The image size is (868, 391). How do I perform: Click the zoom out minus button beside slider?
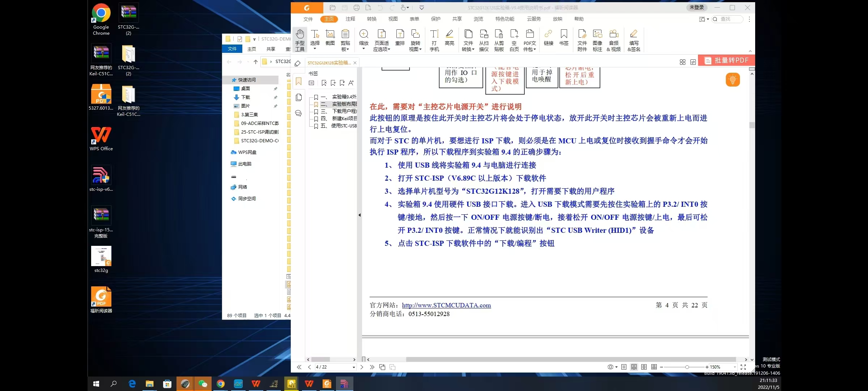point(661,367)
